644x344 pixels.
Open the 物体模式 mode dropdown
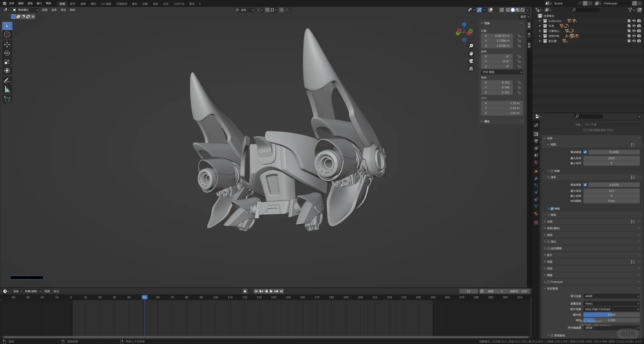pyautogui.click(x=26, y=10)
